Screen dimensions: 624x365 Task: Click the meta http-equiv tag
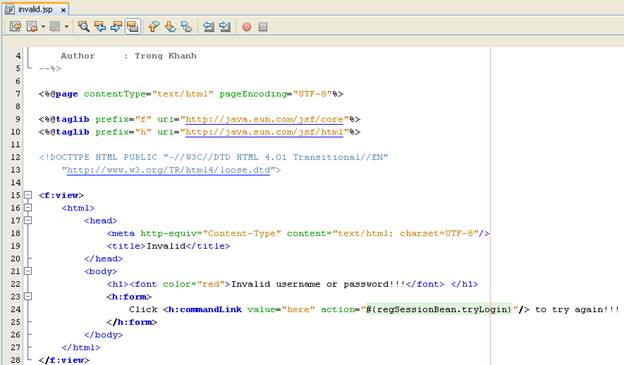[298, 233]
